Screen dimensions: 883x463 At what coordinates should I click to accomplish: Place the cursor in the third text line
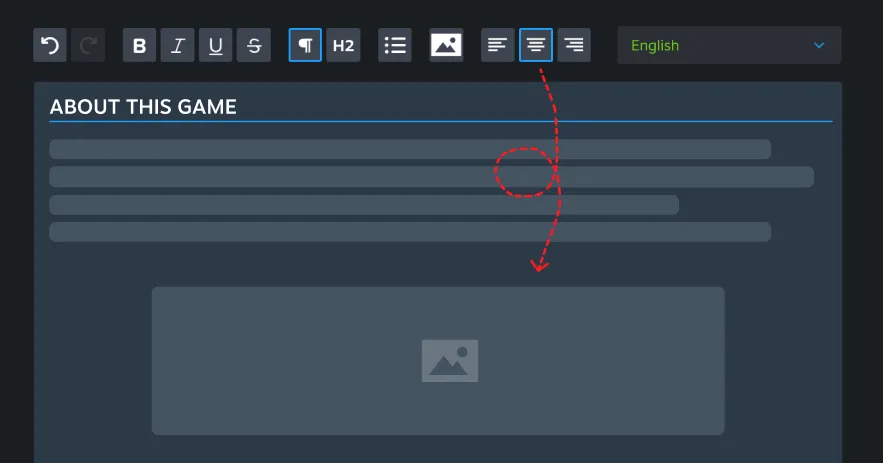coord(364,205)
